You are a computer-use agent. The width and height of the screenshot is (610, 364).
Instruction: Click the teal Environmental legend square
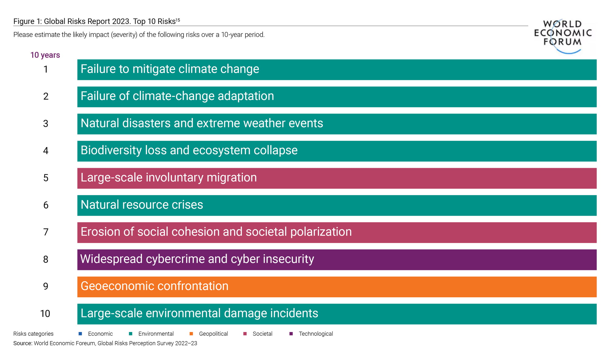click(131, 334)
